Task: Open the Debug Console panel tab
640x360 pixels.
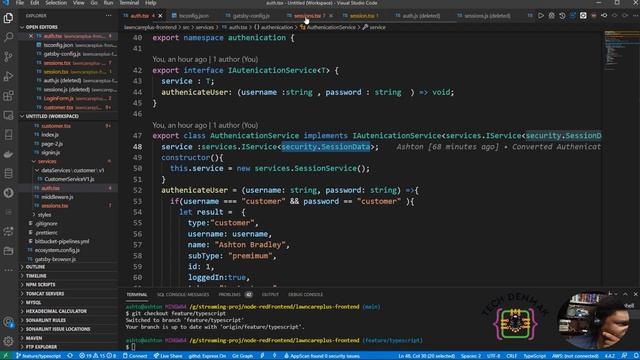Action: (x=305, y=294)
